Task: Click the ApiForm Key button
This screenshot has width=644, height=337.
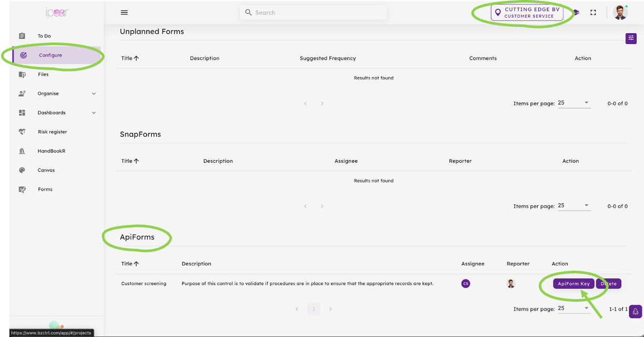Action: click(x=573, y=284)
